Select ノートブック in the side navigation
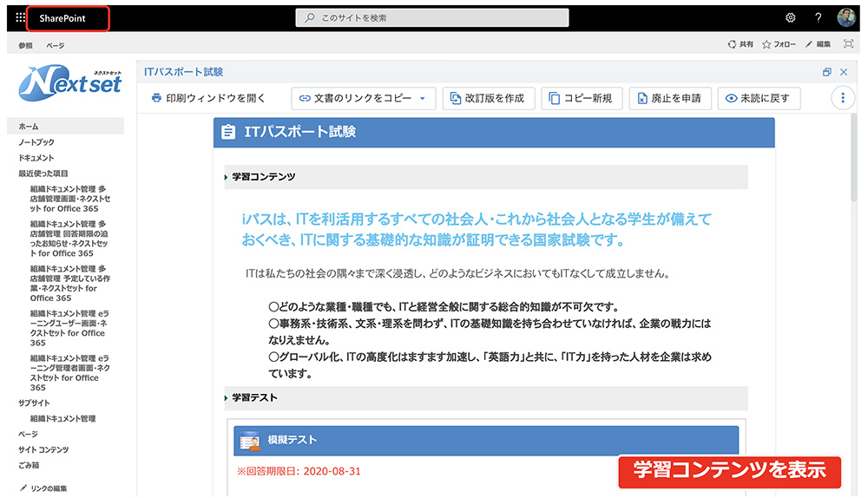Screen dimensions: 868x498 point(36,142)
